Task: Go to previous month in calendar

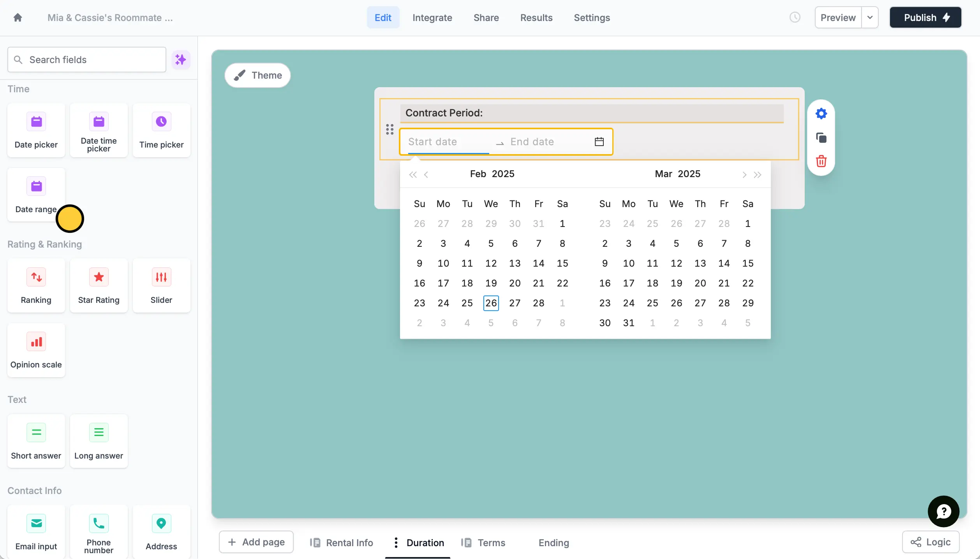Action: pos(426,174)
